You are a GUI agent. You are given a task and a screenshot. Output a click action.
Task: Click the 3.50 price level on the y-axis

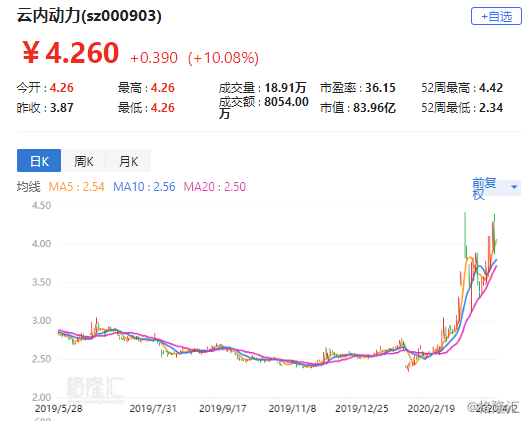pos(41,282)
